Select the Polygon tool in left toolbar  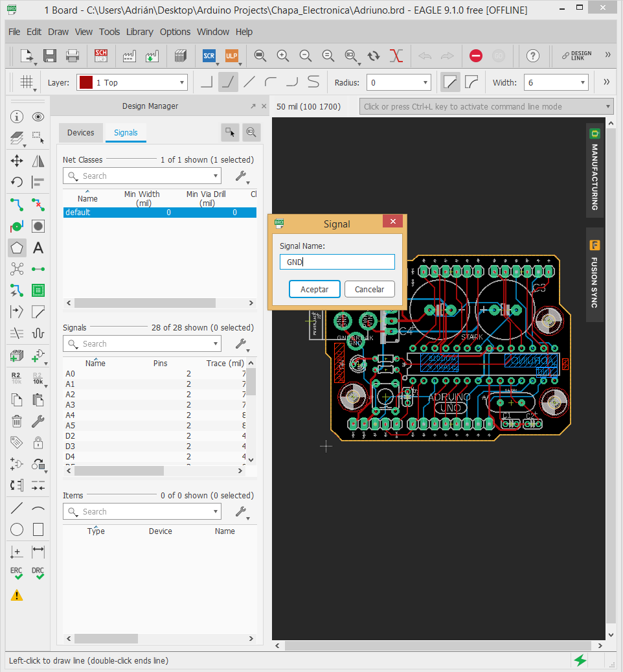(x=17, y=248)
